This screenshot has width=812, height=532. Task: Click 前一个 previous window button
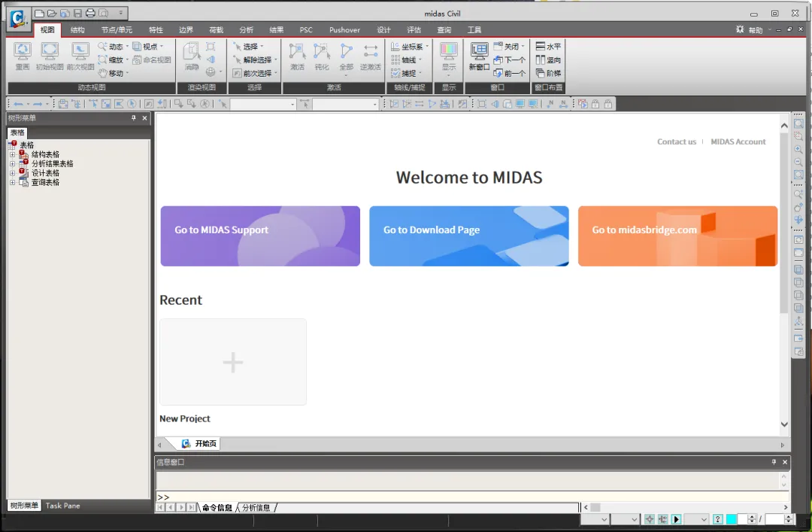(510, 73)
